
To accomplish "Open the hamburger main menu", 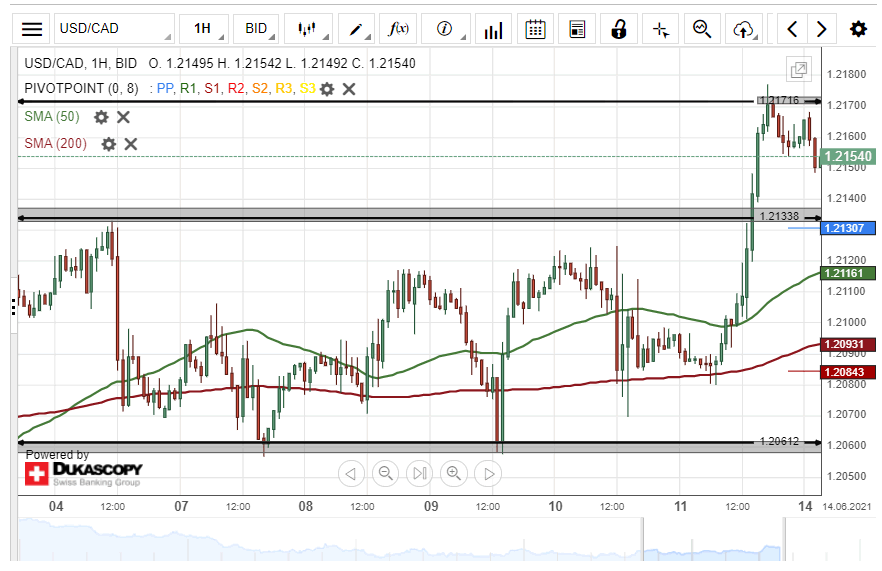I will 33,29.
